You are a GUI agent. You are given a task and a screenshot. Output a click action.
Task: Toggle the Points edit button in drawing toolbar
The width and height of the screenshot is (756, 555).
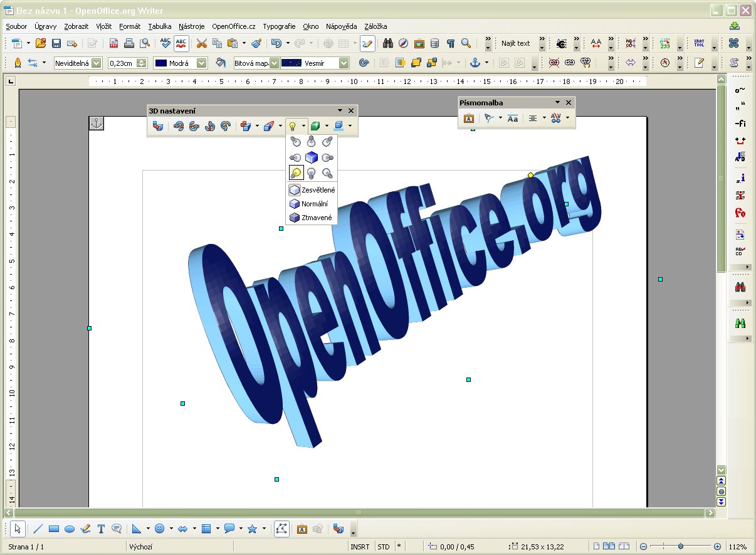(281, 529)
